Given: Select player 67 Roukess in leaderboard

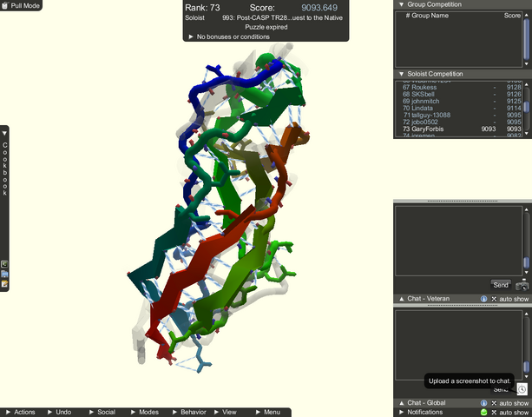Looking at the screenshot, I should [462, 87].
